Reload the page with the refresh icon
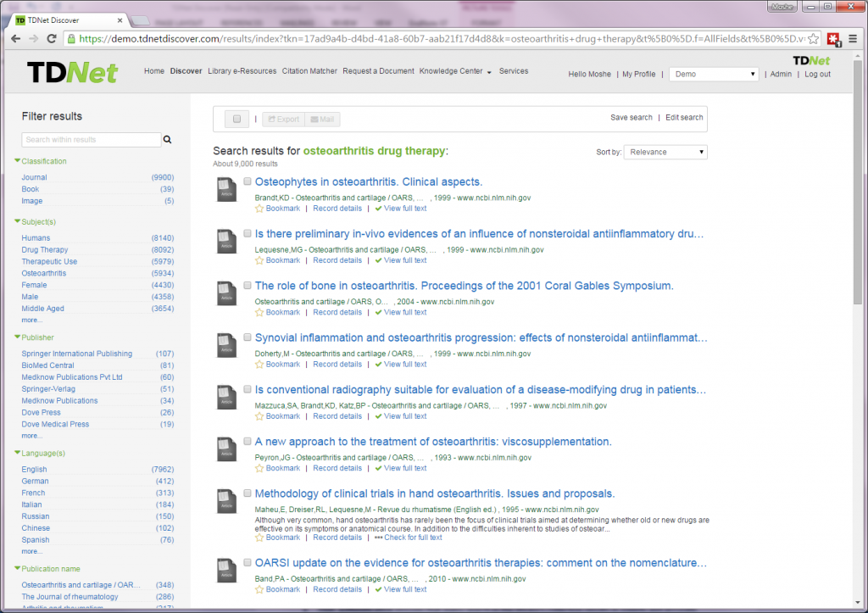Viewport: 868px width, 613px height. [52, 39]
